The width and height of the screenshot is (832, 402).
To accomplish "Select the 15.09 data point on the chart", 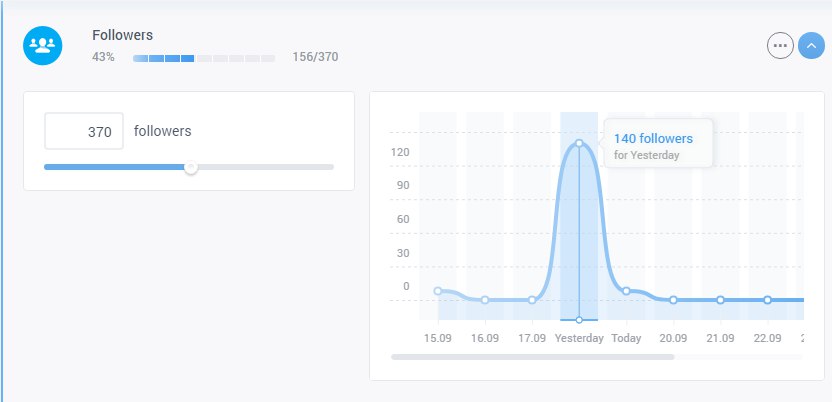I will [x=438, y=291].
